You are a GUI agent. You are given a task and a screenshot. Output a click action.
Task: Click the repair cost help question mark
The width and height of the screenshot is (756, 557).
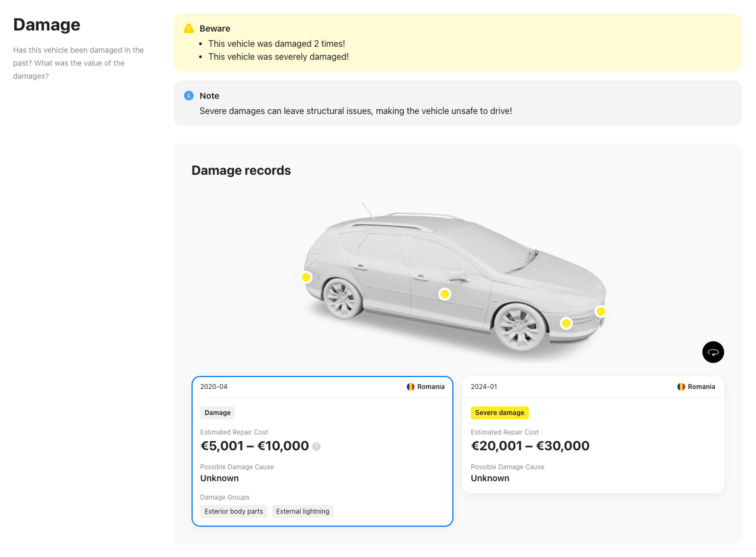pyautogui.click(x=316, y=446)
